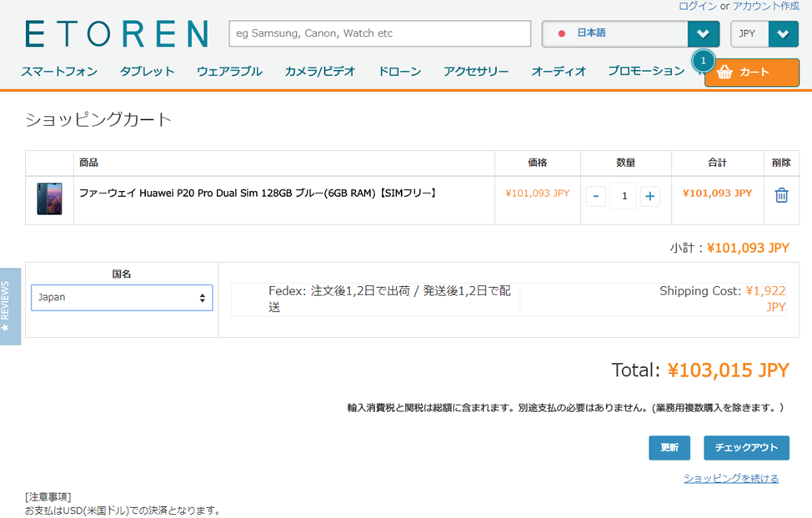This screenshot has height=518, width=812.
Task: Focus the product search box
Action: pos(380,33)
